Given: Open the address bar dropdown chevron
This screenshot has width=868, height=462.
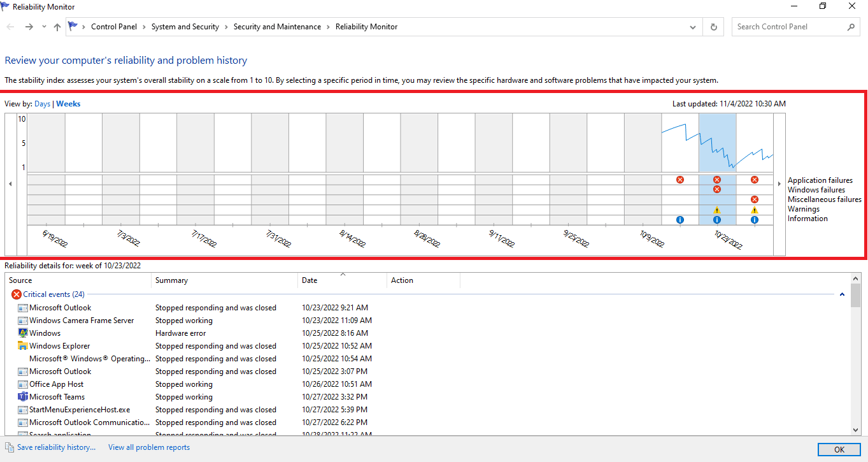Looking at the screenshot, I should (x=692, y=26).
